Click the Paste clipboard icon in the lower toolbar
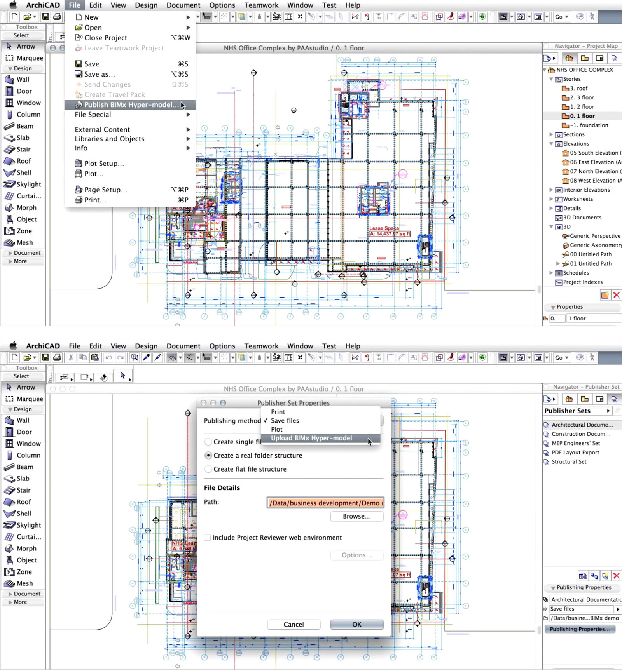 tap(94, 357)
